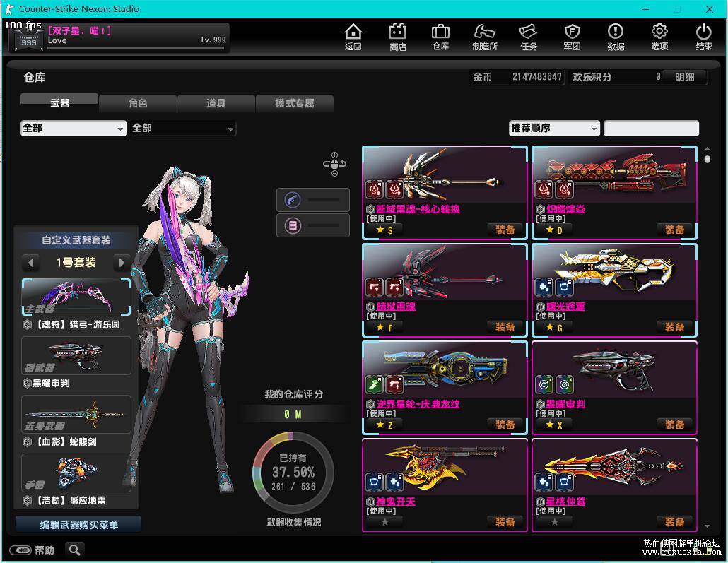Open the second dark 全部 subcategory dropdown
The width and height of the screenshot is (728, 563).
pos(183,128)
